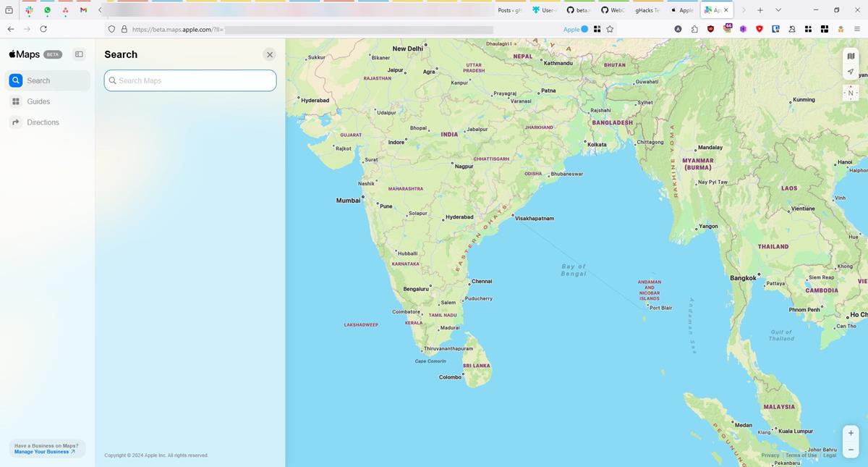Switch to the gHacks browser tab
This screenshot has height=467, width=868.
[x=646, y=10]
